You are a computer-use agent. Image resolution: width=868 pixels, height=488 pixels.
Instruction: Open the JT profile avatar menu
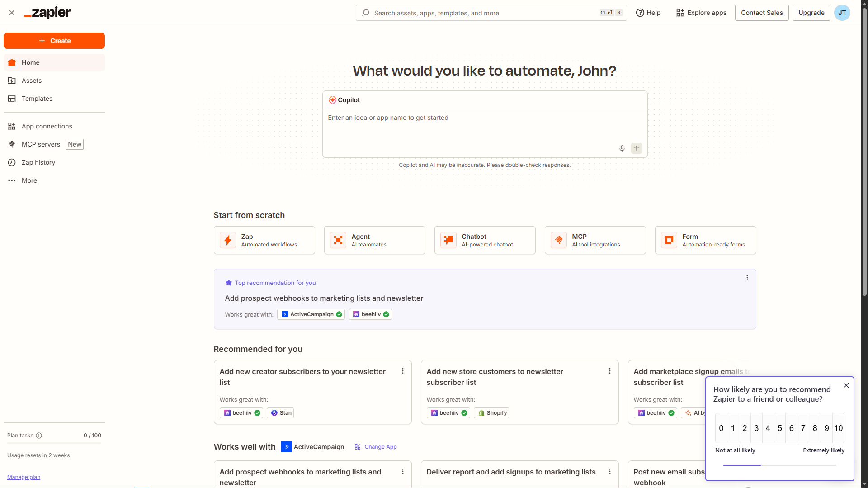(842, 13)
